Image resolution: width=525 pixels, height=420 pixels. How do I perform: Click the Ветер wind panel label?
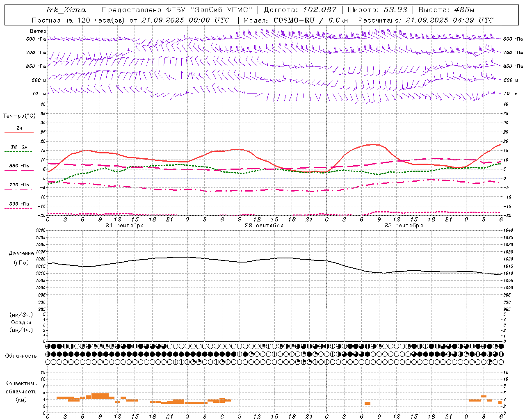pos(38,31)
